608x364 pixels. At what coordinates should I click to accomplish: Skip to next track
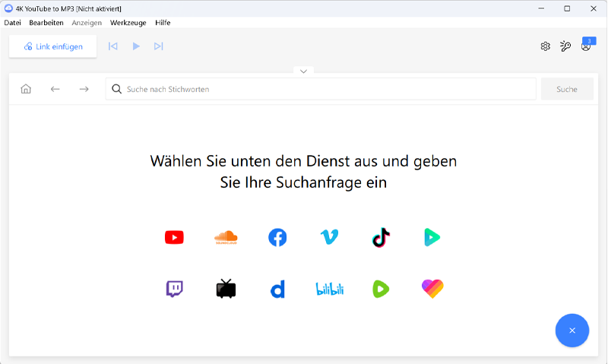pyautogui.click(x=158, y=46)
